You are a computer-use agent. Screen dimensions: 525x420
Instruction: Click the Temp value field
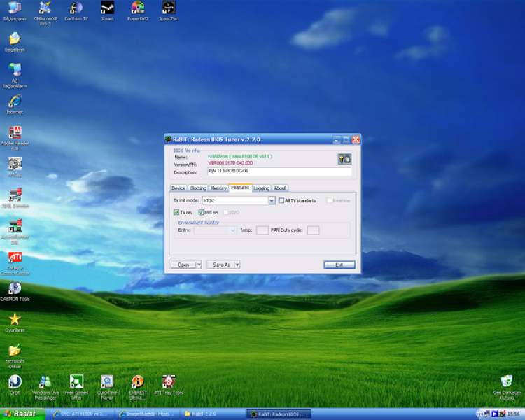[262, 230]
